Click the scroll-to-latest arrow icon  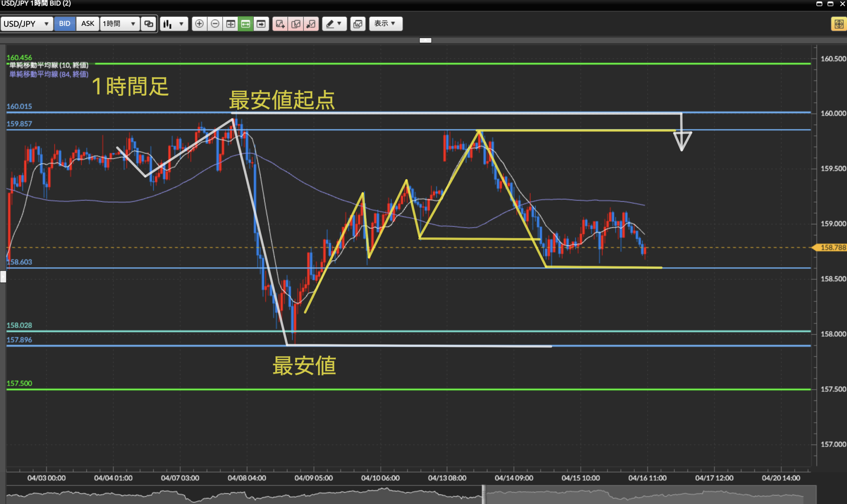coord(261,24)
